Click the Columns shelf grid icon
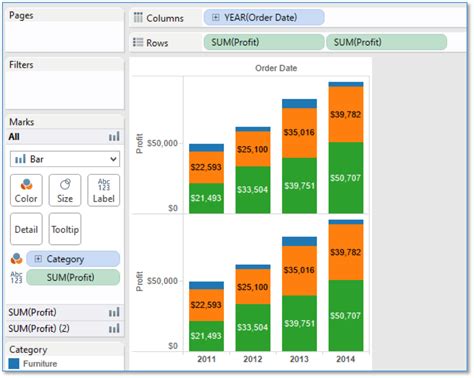Screen dimensions: 474x378 coord(138,17)
